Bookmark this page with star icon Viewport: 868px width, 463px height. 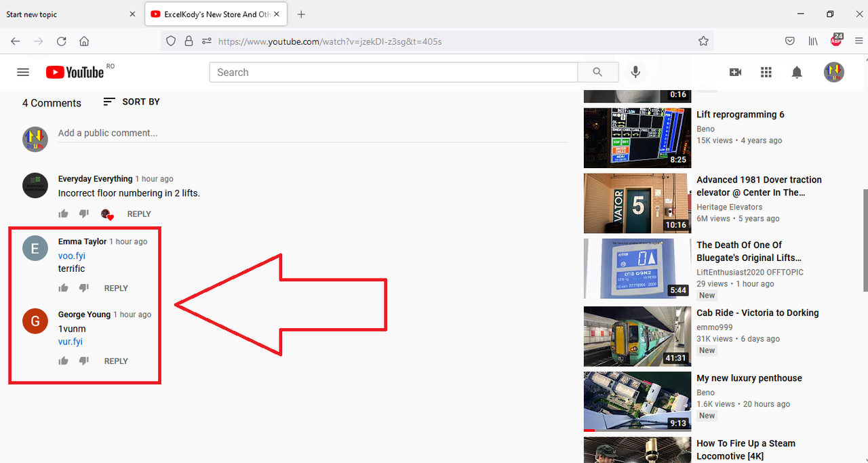pyautogui.click(x=703, y=41)
